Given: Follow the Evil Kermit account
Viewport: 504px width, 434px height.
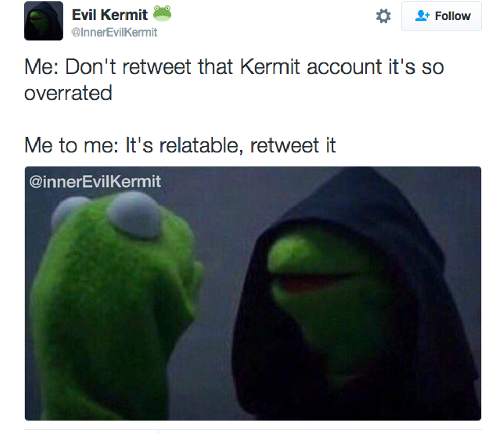Looking at the screenshot, I should tap(441, 16).
